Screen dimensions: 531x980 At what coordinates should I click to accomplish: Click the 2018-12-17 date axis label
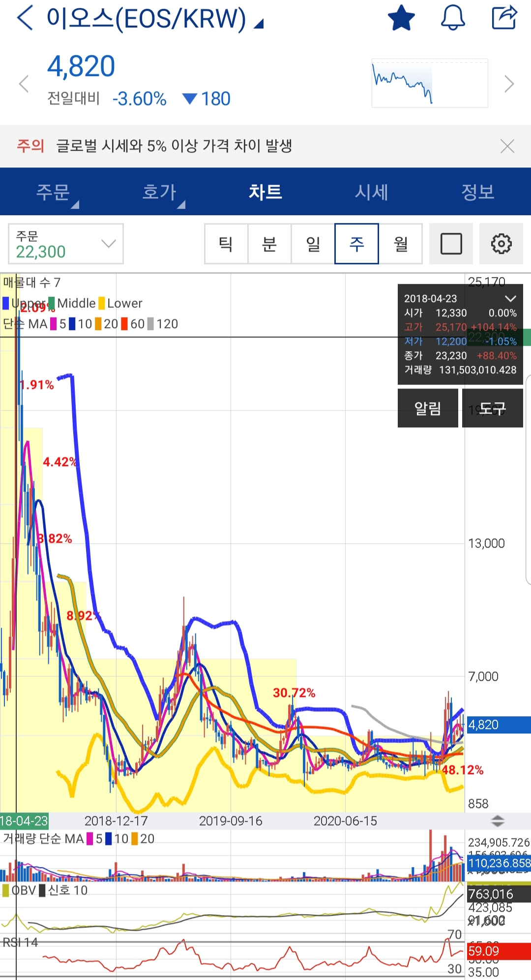pyautogui.click(x=116, y=821)
